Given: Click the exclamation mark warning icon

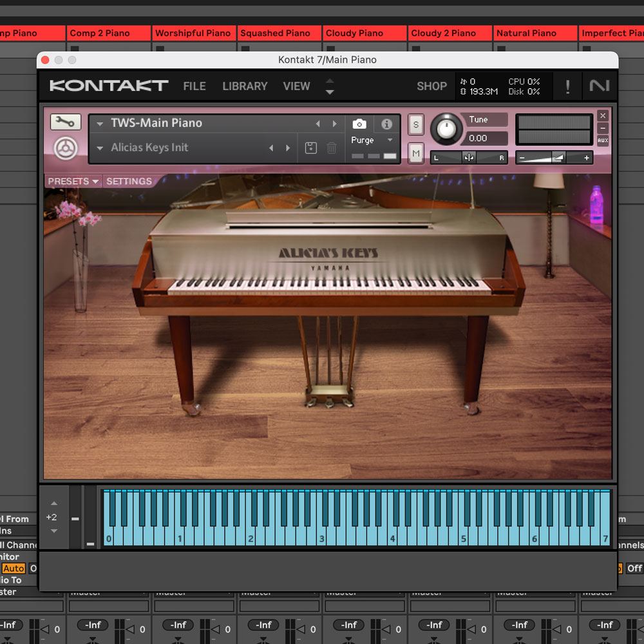Looking at the screenshot, I should point(567,87).
